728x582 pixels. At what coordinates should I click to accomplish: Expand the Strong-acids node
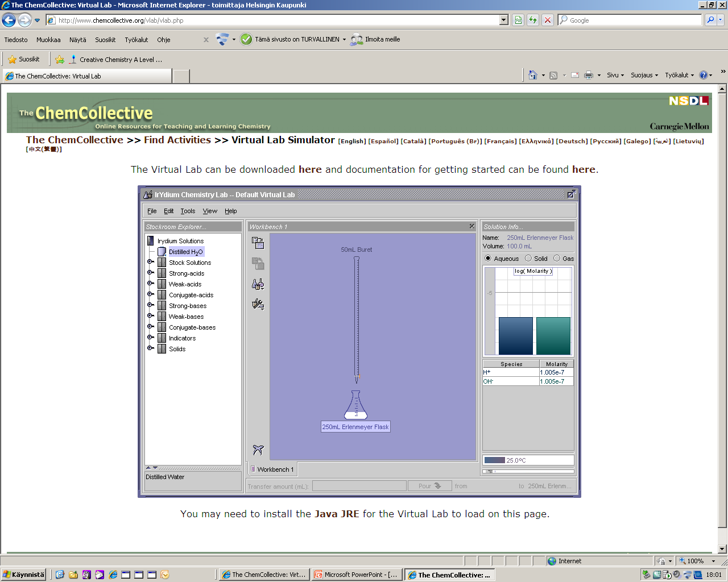pyautogui.click(x=151, y=273)
